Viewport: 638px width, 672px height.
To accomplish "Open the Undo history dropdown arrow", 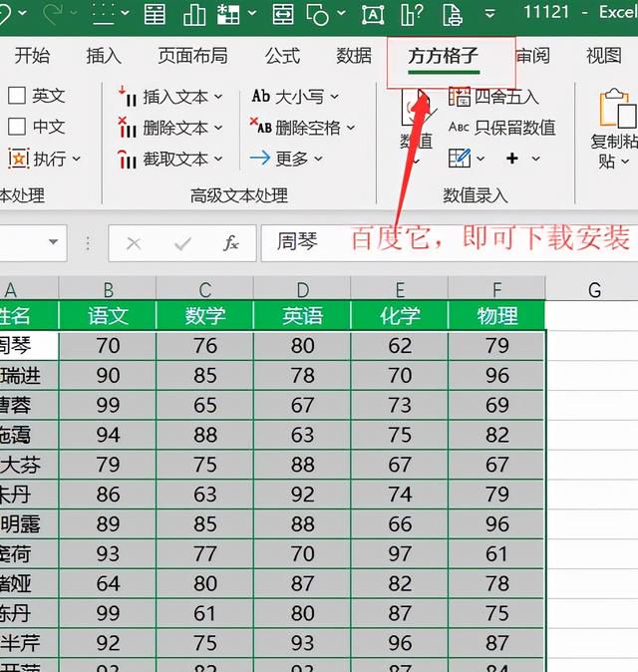I will point(22,13).
